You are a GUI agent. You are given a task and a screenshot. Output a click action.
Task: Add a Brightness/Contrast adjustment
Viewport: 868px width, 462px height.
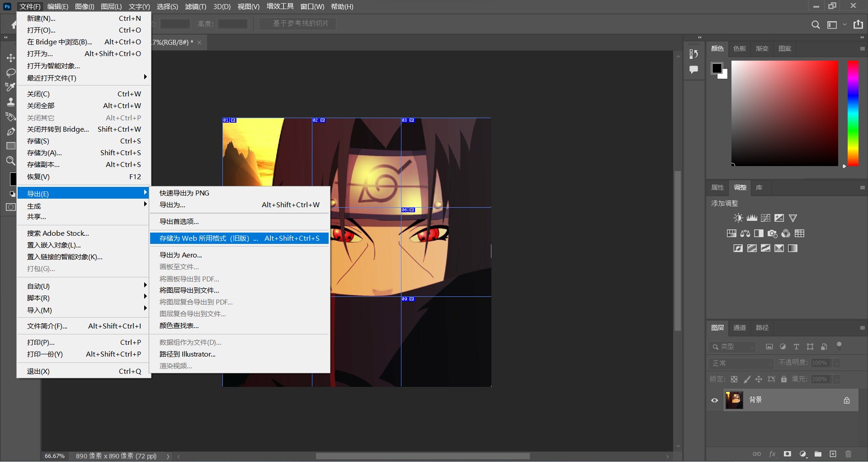coord(738,218)
